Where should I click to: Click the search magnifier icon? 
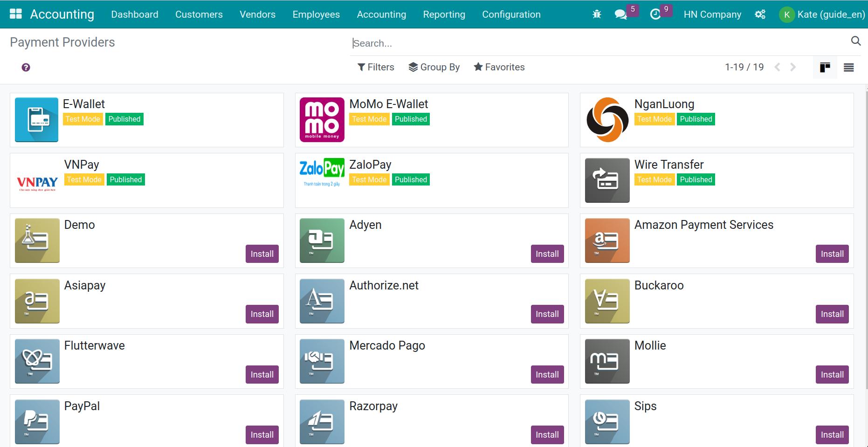point(856,41)
